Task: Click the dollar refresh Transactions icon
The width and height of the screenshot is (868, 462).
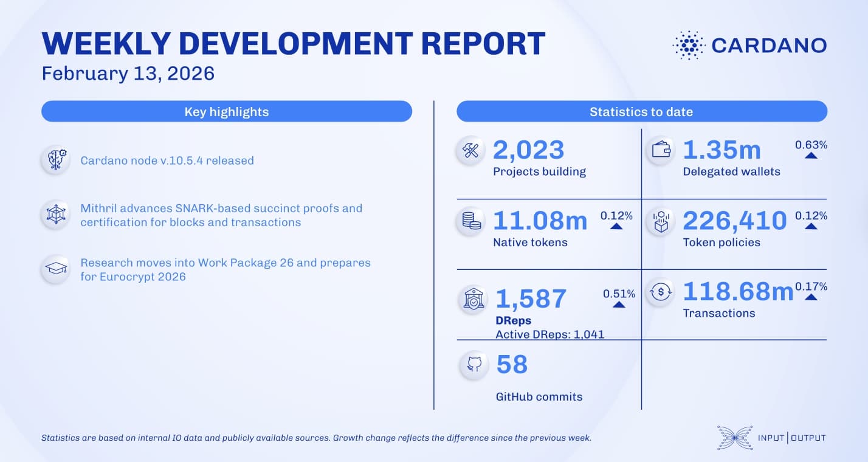Action: pos(660,292)
